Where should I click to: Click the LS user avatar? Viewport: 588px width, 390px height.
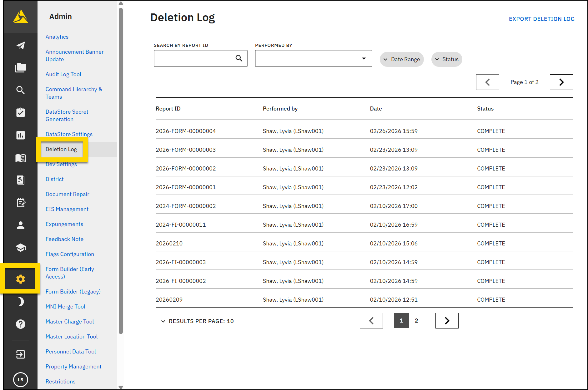[x=21, y=380]
